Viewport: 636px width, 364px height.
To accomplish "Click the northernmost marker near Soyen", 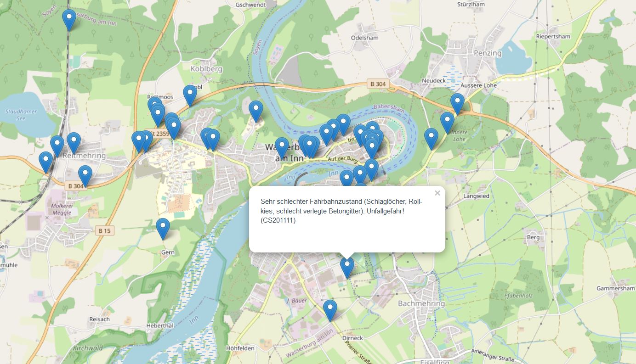I will tap(69, 19).
